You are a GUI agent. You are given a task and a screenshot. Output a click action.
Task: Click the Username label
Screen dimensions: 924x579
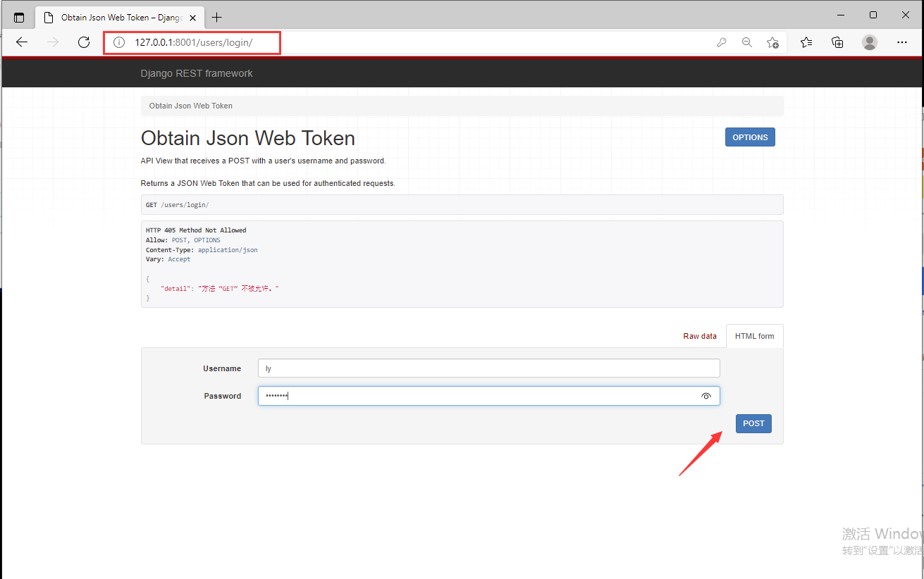click(222, 368)
